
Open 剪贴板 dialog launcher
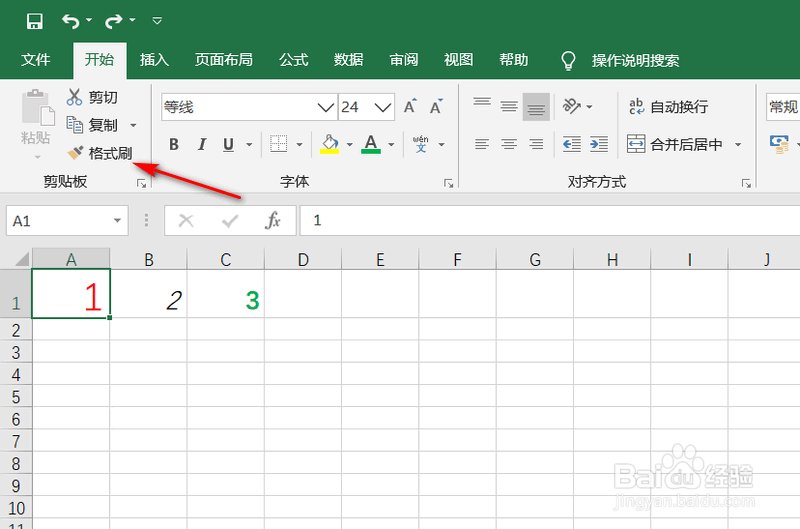[141, 184]
